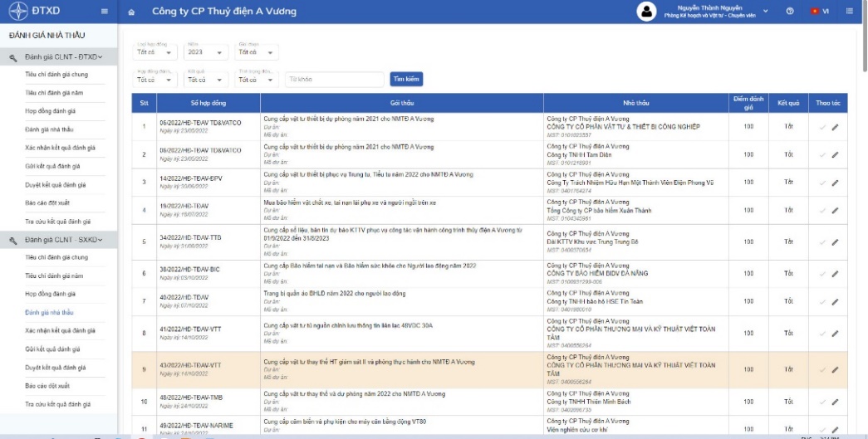Click the Tìm kiếm search button
Viewport: 868px width, 439px height.
coord(406,79)
